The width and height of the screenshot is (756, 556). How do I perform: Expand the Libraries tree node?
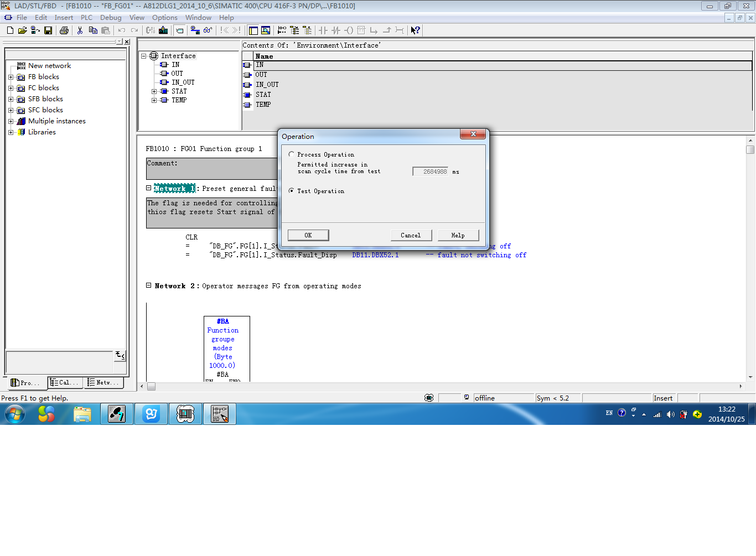pyautogui.click(x=11, y=132)
